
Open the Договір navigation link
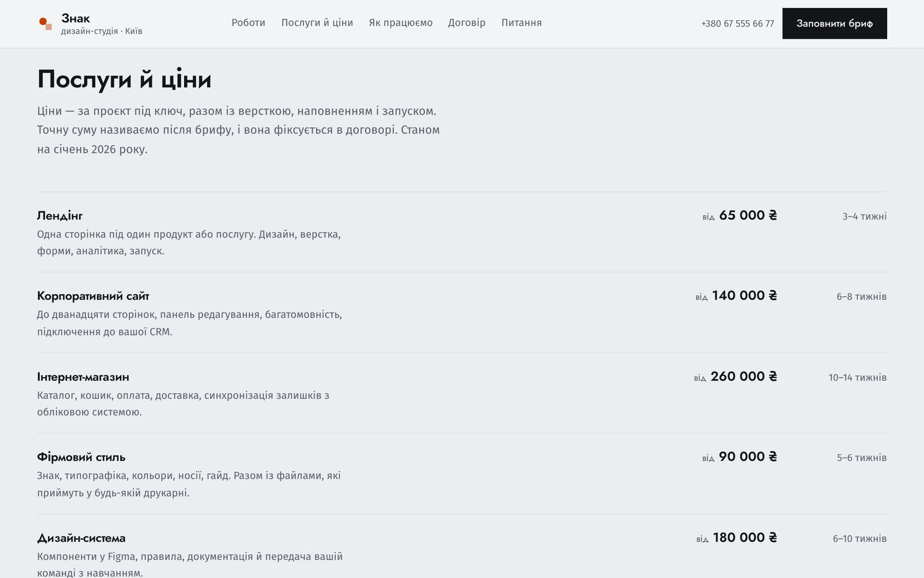click(467, 23)
